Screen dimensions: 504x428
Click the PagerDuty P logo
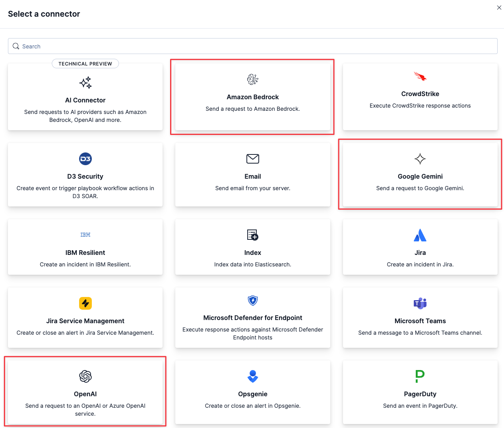[x=420, y=376]
